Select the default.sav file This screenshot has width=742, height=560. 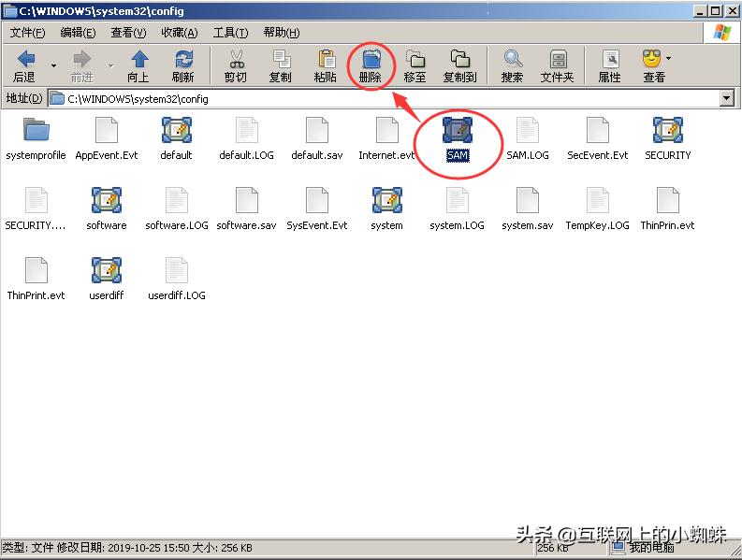tap(317, 139)
